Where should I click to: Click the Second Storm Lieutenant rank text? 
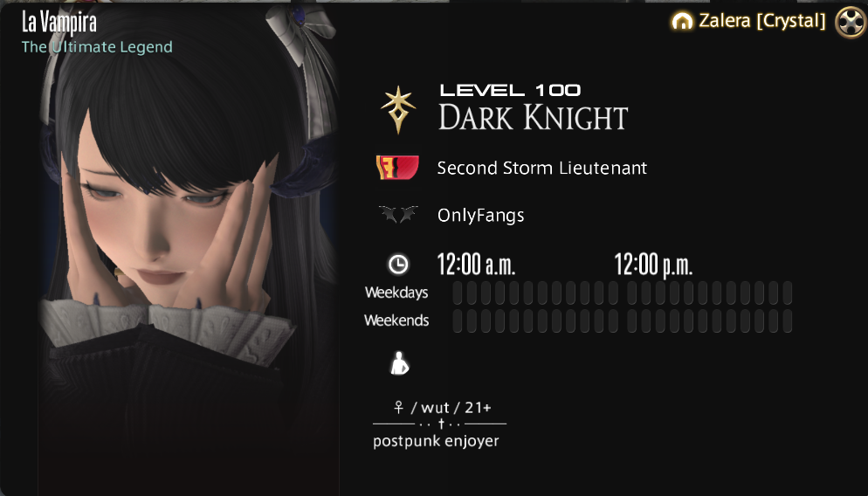click(x=542, y=168)
